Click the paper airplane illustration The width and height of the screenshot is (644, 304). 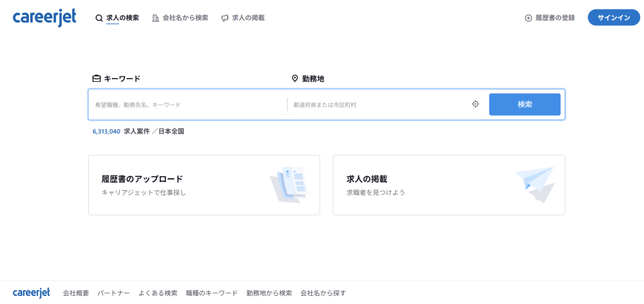click(535, 184)
